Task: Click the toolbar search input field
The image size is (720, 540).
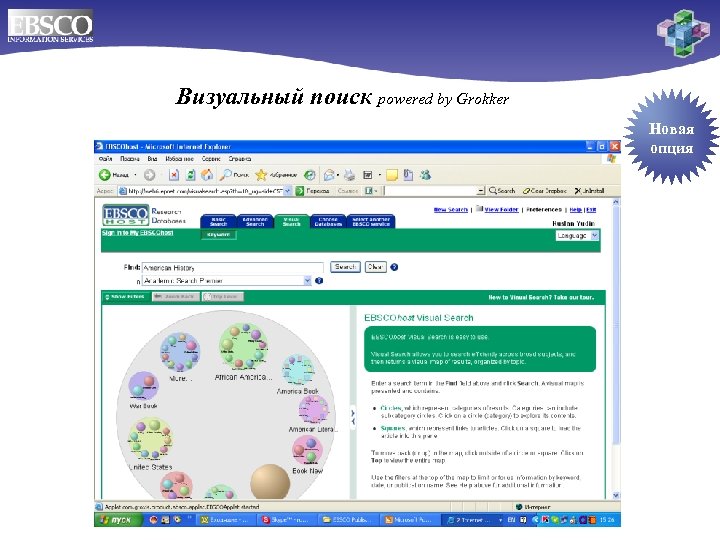Action: coord(430,191)
